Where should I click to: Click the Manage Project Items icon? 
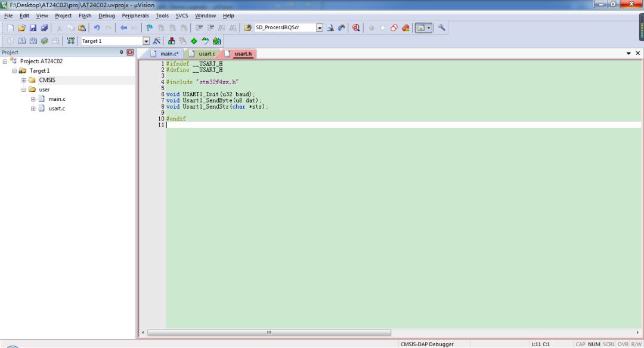point(172,41)
